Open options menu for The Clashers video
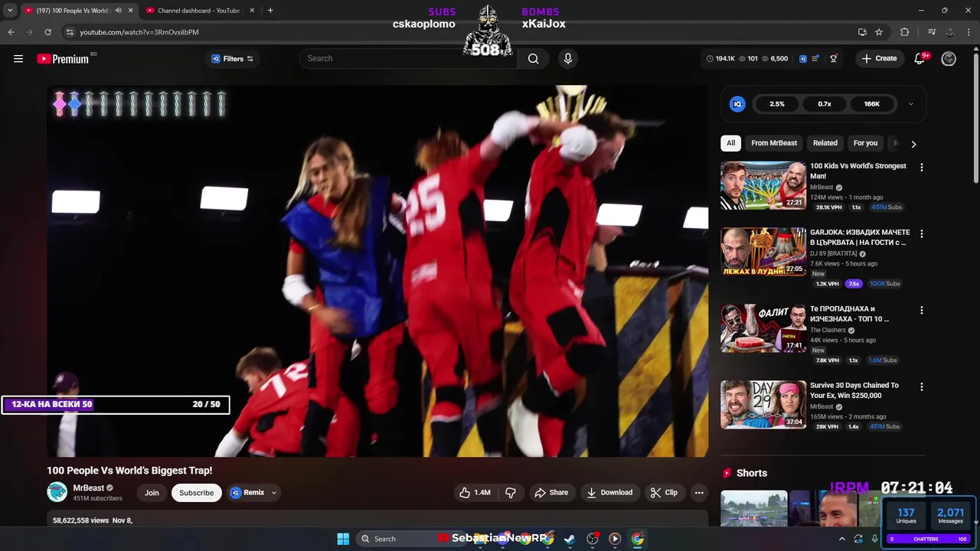The height and width of the screenshot is (551, 980). (x=922, y=310)
